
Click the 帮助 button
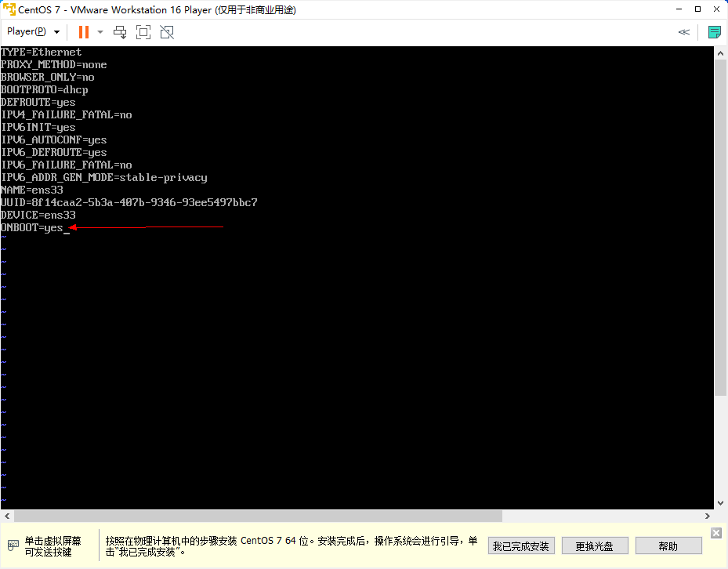point(668,545)
